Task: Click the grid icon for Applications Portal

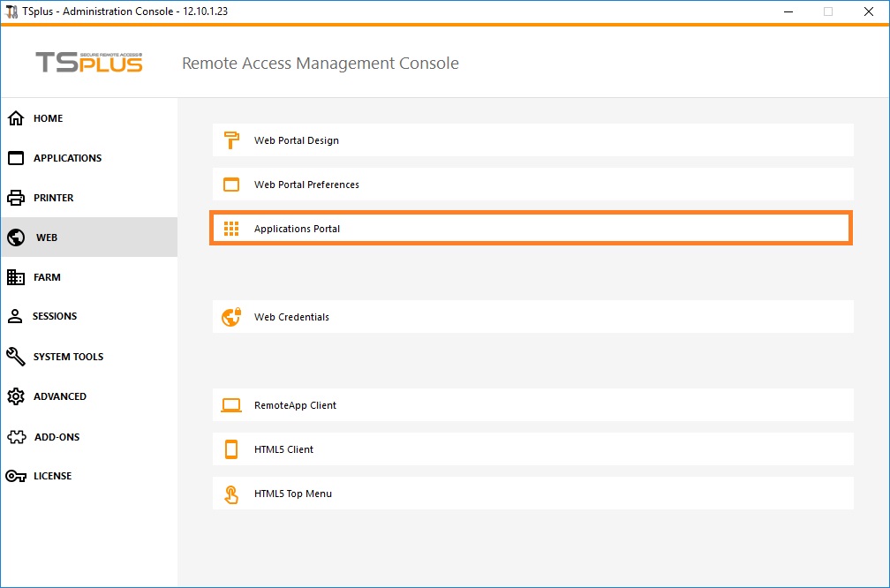Action: (231, 229)
